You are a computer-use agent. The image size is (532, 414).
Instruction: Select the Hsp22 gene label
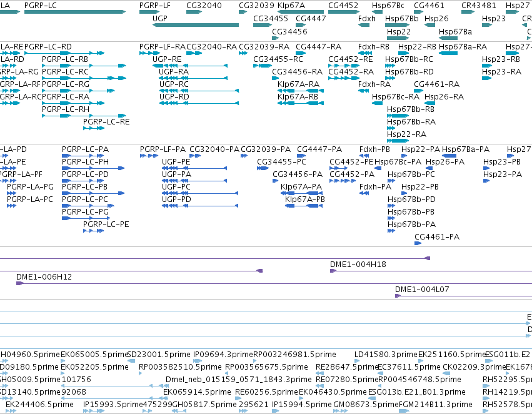[x=399, y=31]
